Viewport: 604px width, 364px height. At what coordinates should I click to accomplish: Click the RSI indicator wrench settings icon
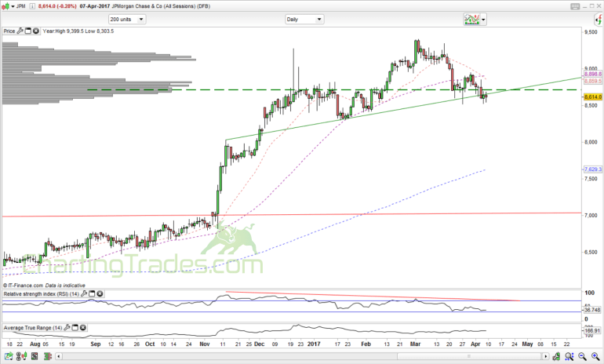[x=84, y=294]
